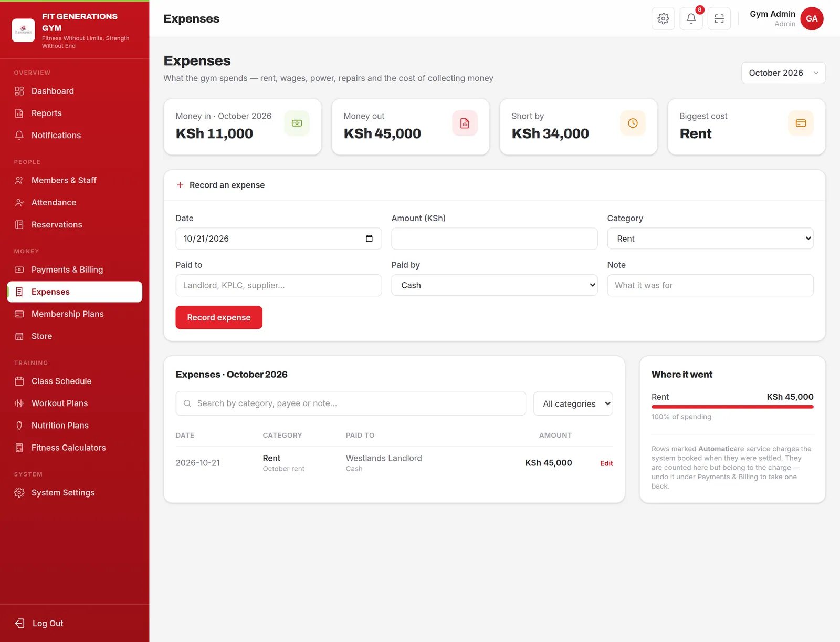The height and width of the screenshot is (642, 840).
Task: Click the search magnifier icon in expenses list
Action: [187, 403]
